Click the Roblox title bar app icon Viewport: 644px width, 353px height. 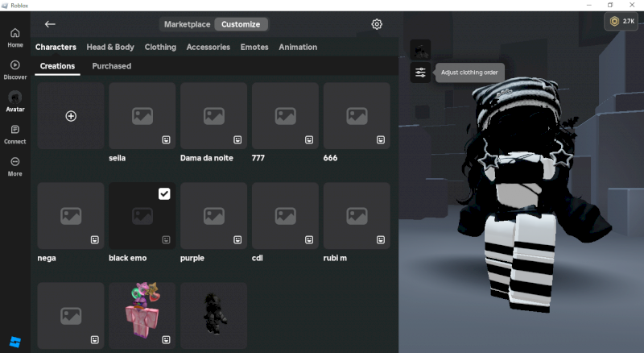tap(5, 6)
